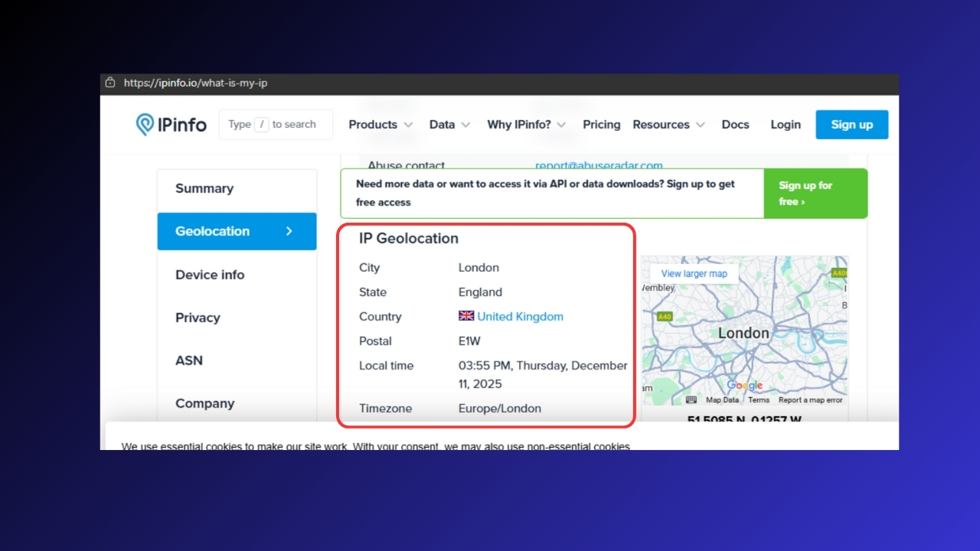
Task: Click the lock icon in the address bar
Action: click(110, 83)
